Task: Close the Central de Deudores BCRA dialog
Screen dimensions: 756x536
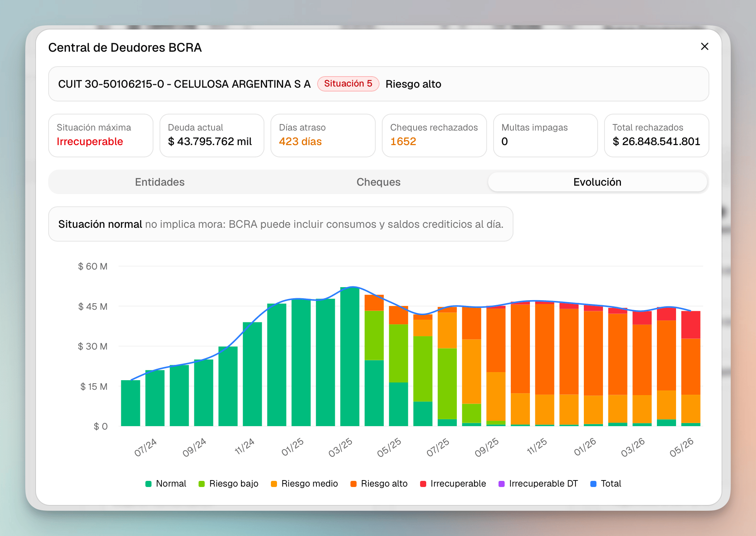Action: pos(704,46)
